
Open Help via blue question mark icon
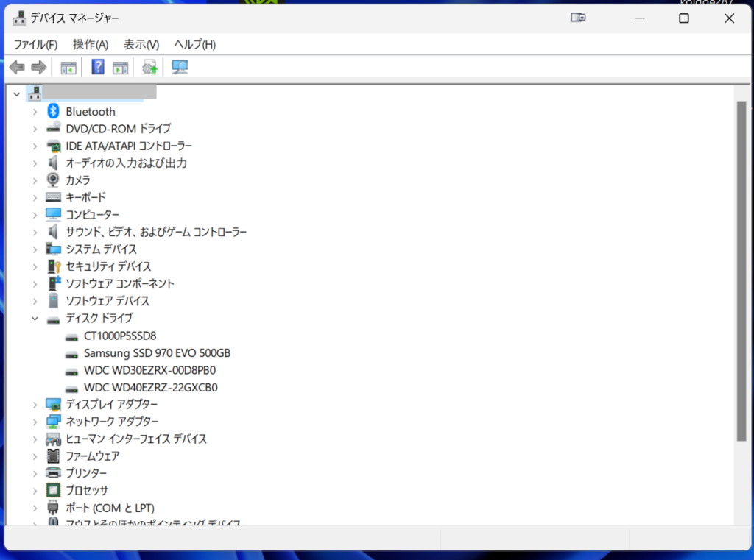click(98, 67)
